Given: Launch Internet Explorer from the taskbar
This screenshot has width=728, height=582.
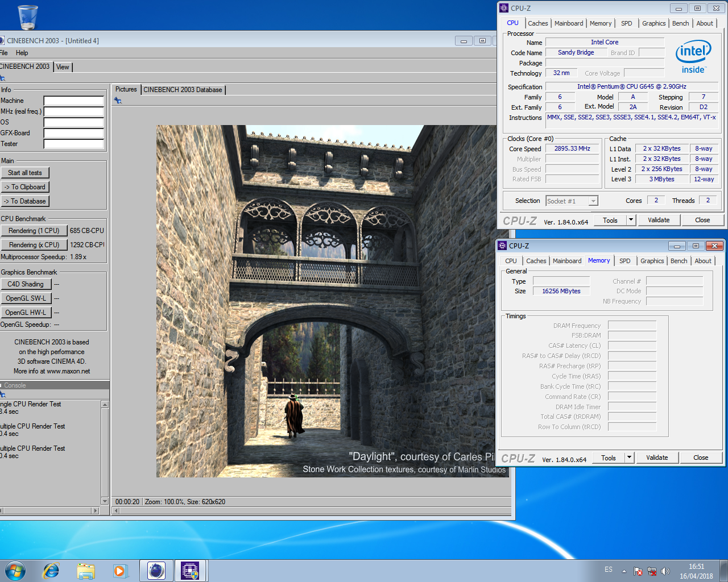Looking at the screenshot, I should (x=51, y=571).
